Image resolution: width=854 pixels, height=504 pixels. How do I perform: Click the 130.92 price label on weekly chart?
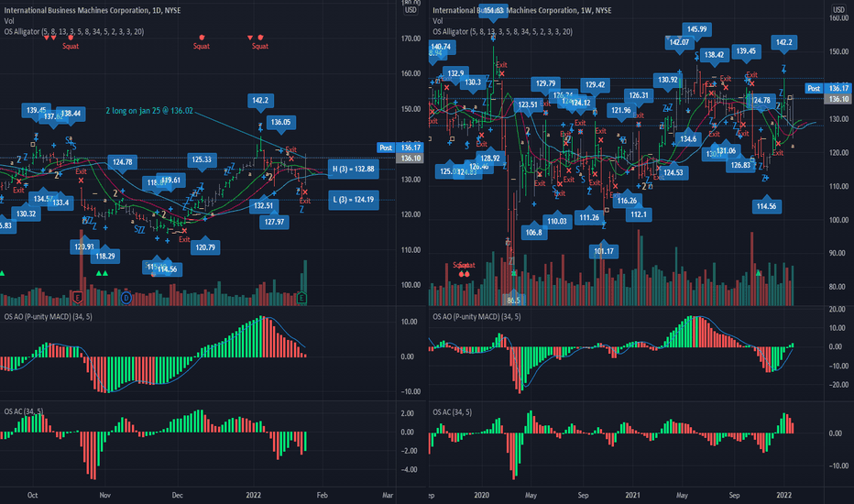[668, 80]
